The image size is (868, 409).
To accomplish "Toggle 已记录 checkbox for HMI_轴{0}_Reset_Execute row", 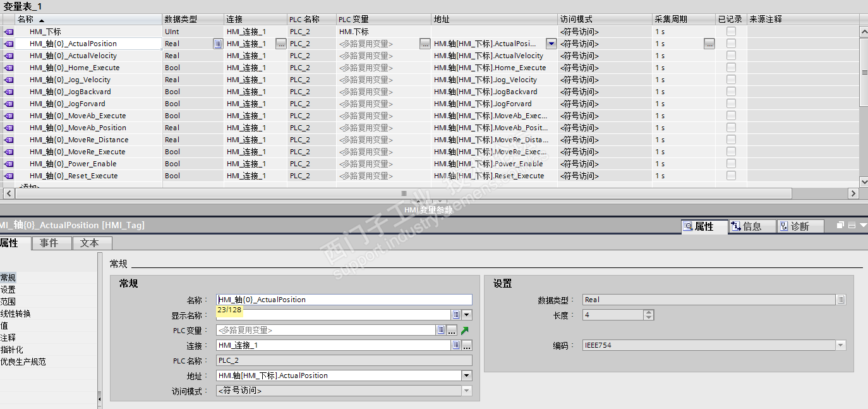I will 731,176.
